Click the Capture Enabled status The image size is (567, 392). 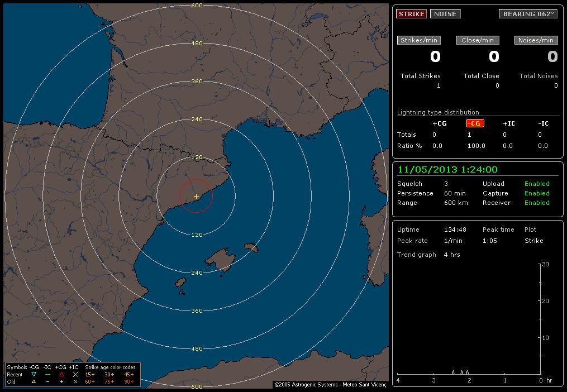click(x=537, y=193)
